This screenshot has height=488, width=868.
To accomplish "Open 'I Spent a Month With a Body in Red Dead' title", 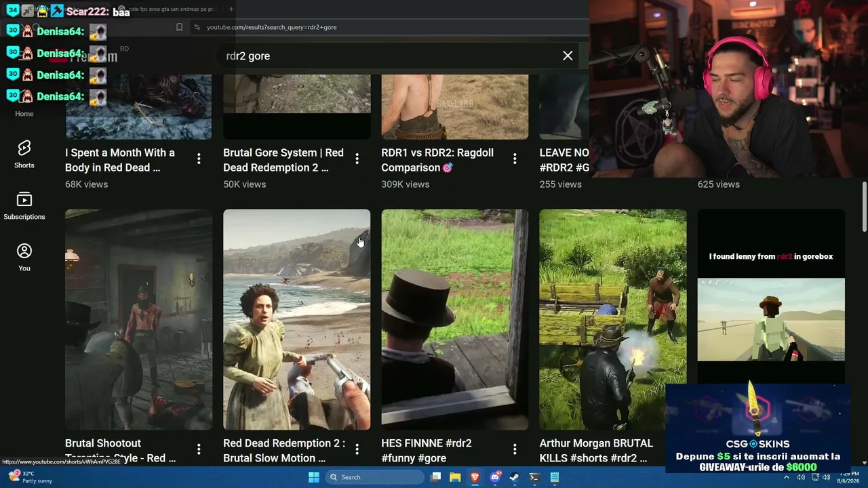I will pyautogui.click(x=120, y=160).
